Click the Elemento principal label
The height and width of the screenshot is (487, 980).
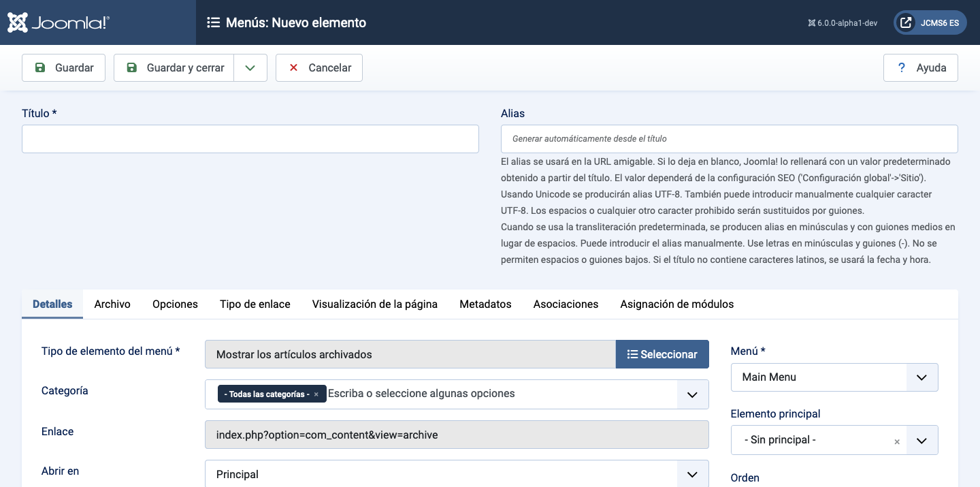tap(776, 413)
